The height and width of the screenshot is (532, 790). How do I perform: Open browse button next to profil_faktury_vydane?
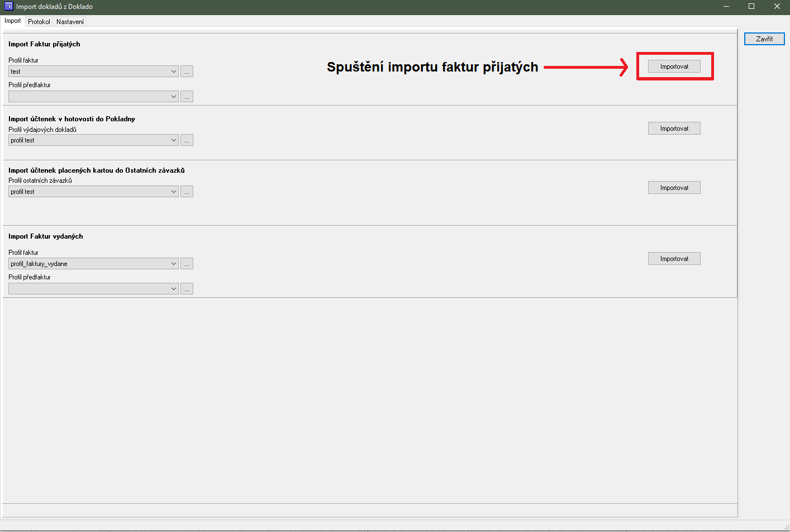tap(187, 264)
